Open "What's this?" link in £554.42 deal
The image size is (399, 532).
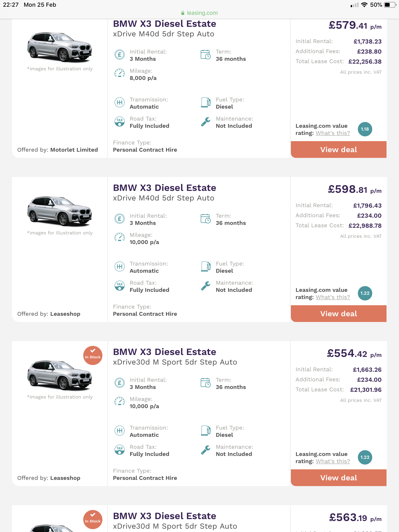coord(333,461)
